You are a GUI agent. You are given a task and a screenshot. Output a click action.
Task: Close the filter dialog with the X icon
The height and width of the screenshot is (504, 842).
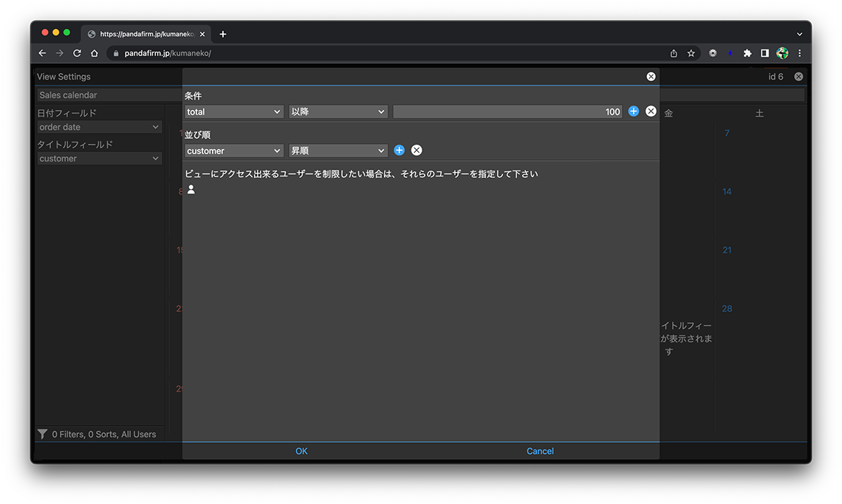click(651, 77)
